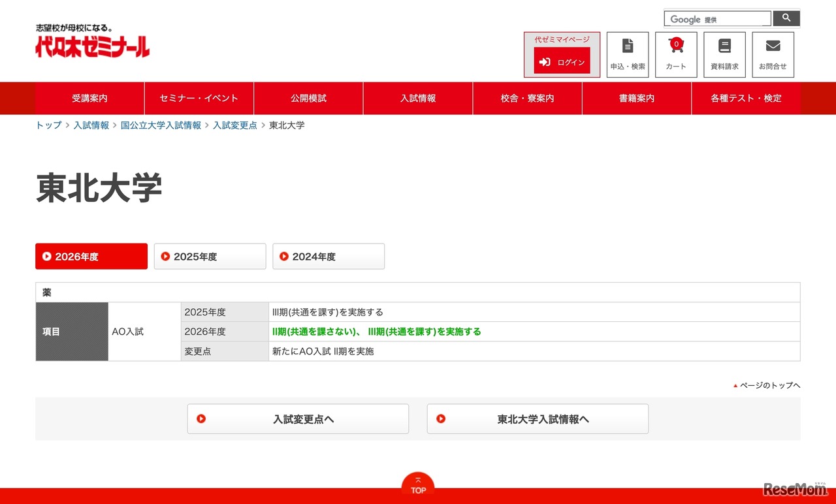Click the 東北大学入試情報へ button
836x504 pixels.
coord(538,419)
